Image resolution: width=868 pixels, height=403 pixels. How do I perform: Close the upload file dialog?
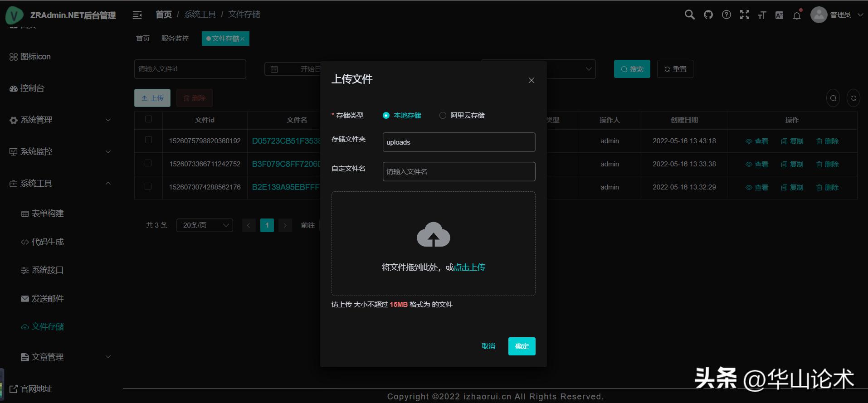coord(532,80)
